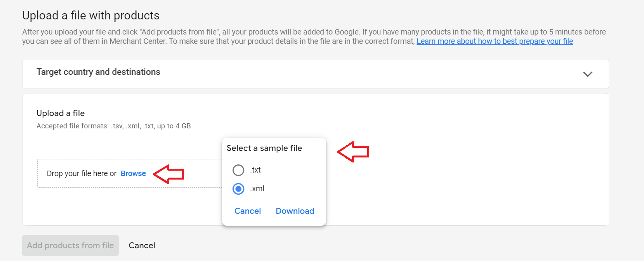This screenshot has height=261, width=644.
Task: Click the Accepted file formats text
Action: click(x=114, y=126)
